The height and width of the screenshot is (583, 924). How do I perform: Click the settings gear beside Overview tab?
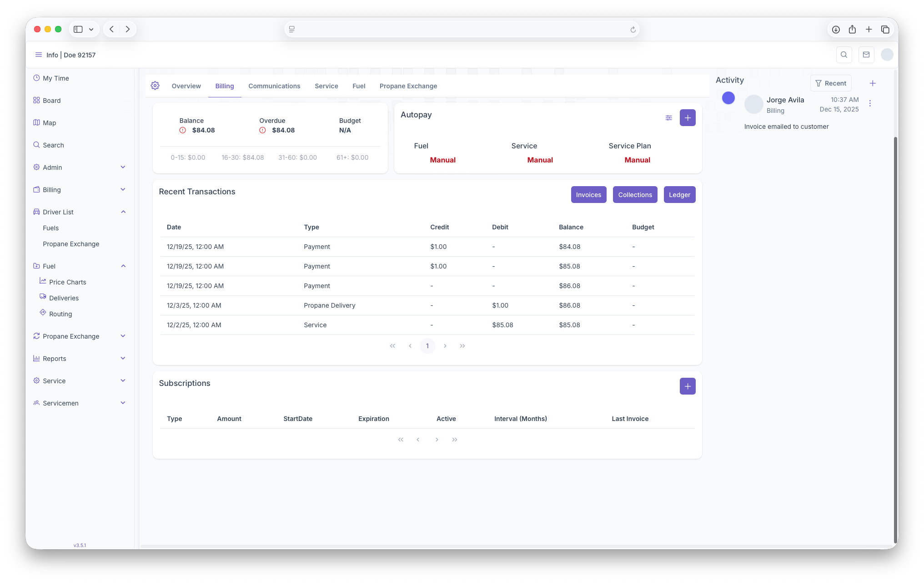[x=155, y=86]
